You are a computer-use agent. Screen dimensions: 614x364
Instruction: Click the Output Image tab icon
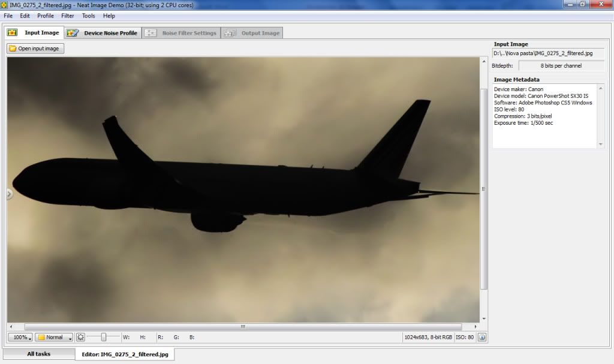tap(230, 33)
